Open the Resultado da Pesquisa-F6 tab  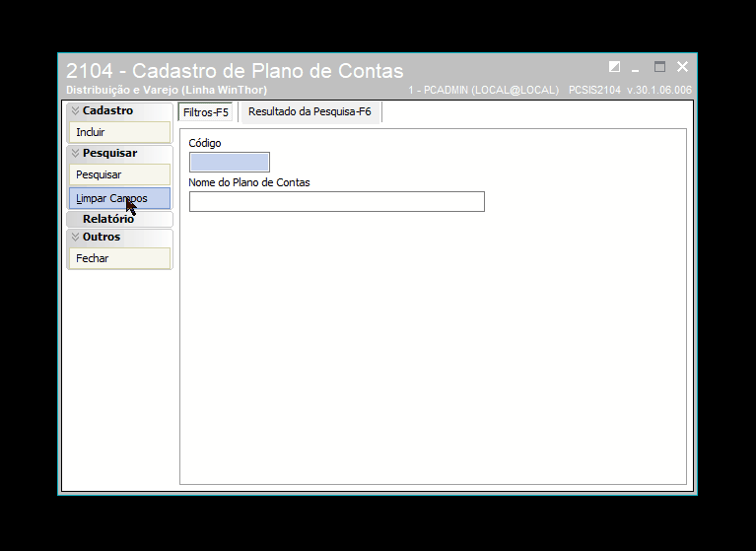point(309,111)
